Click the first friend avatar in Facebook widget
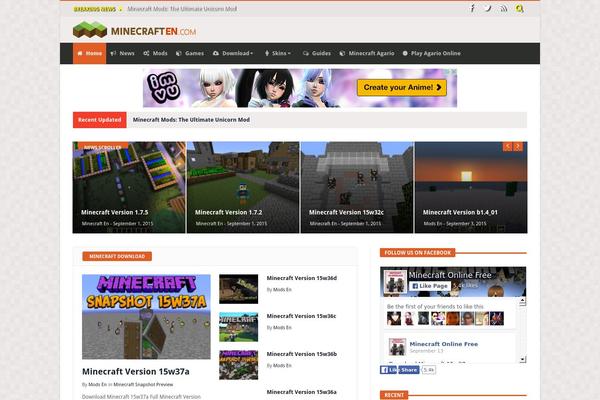 click(394, 318)
